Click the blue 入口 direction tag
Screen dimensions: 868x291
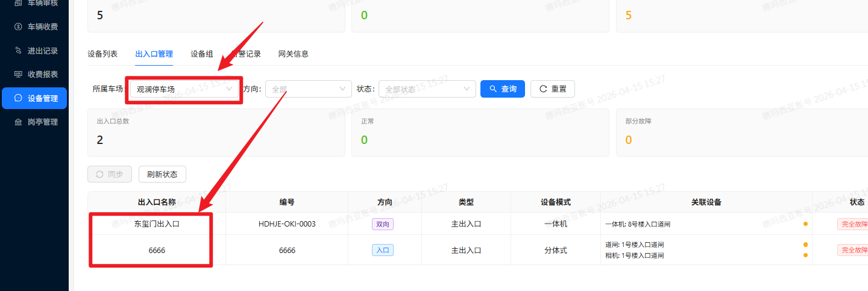tap(383, 250)
